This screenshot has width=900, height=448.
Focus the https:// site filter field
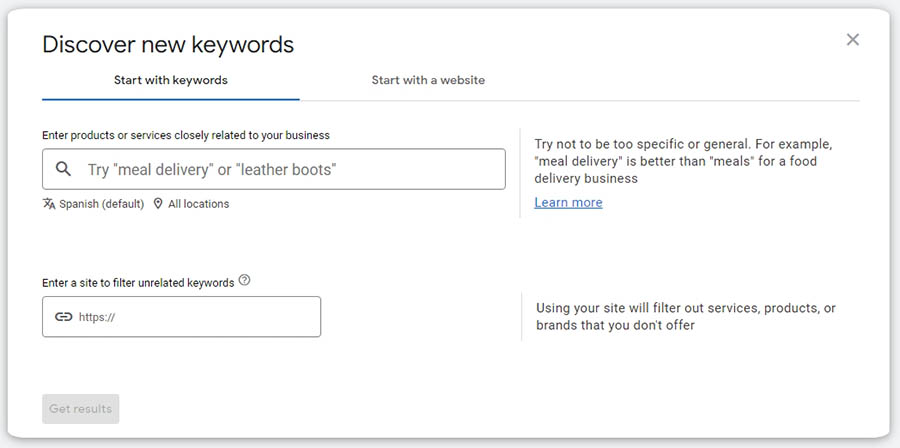click(195, 317)
